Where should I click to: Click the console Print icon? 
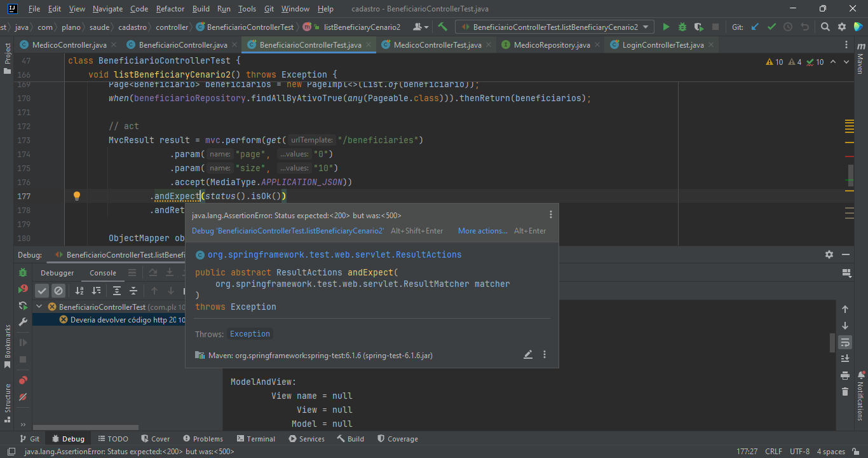pyautogui.click(x=845, y=375)
